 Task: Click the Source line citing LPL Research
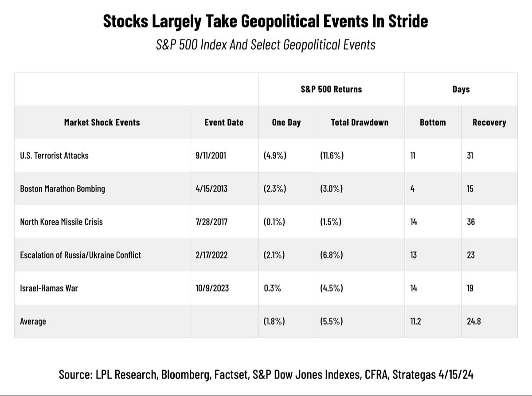pyautogui.click(x=266, y=375)
